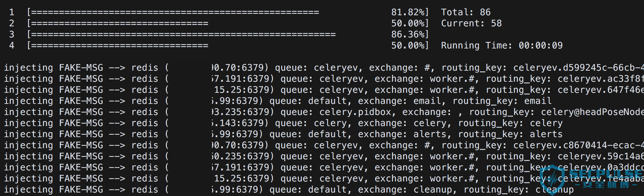Click the Current: 58 counter
644x196 pixels.
471,24
